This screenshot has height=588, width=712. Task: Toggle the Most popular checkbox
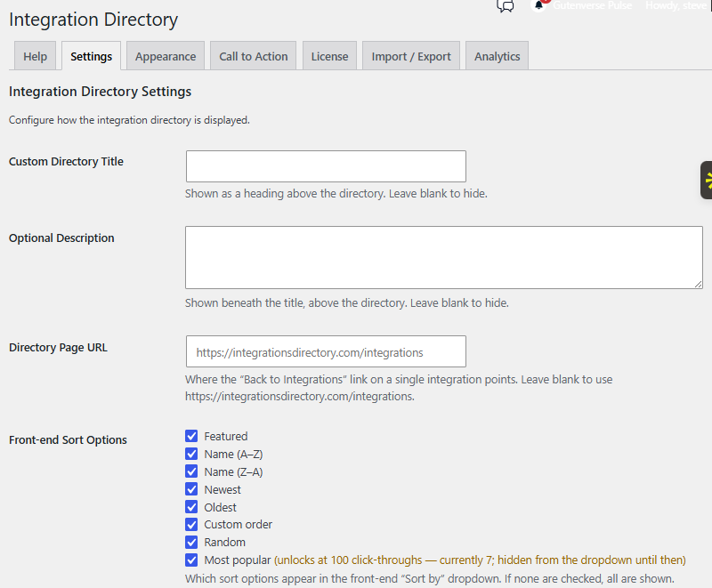click(191, 560)
